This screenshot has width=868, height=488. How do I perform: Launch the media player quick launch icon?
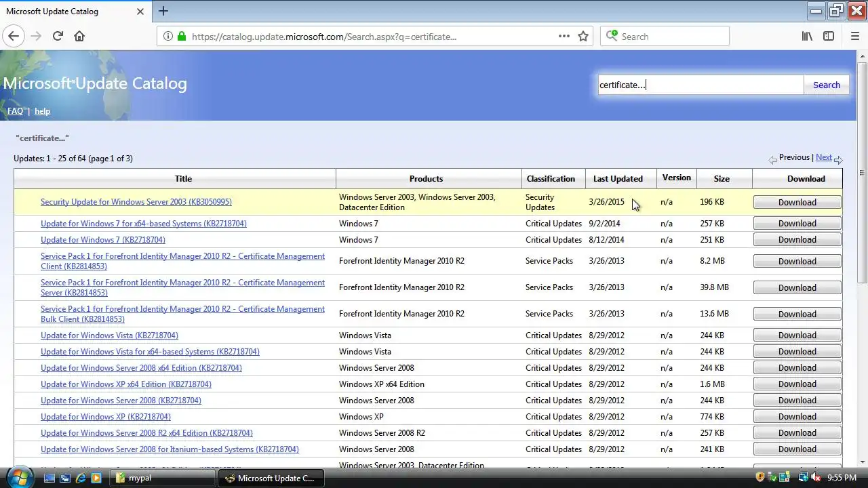click(x=96, y=478)
